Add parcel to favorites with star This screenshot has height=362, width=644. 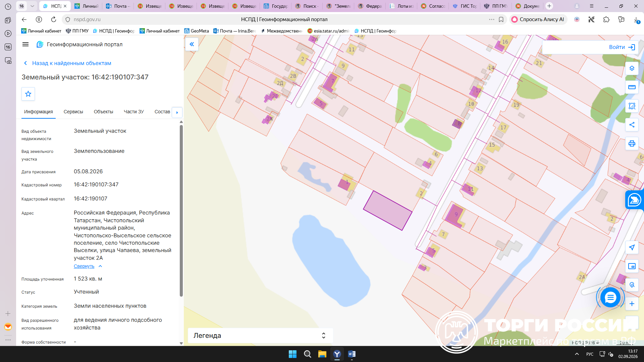(x=28, y=94)
